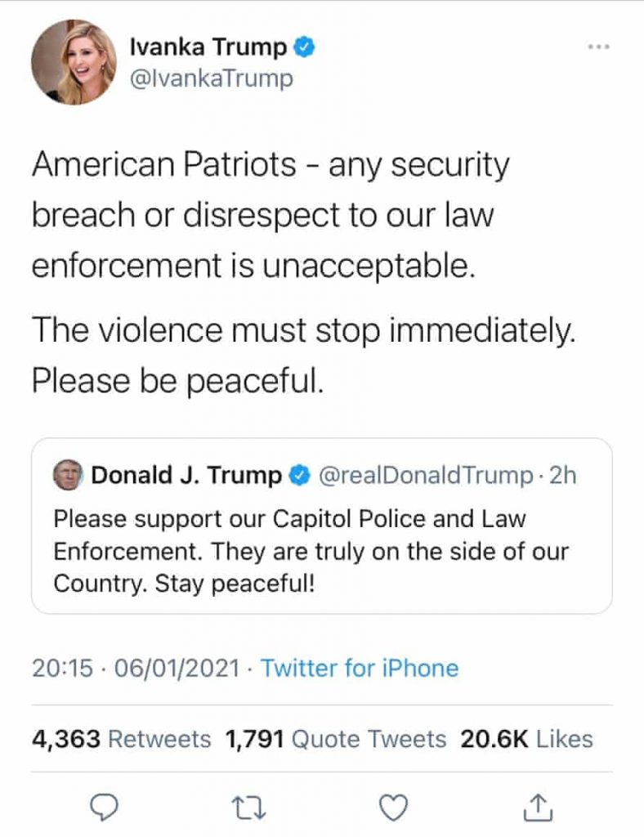Image resolution: width=644 pixels, height=837 pixels.
Task: Open the @IvankaTrump handle link
Action: point(211,78)
